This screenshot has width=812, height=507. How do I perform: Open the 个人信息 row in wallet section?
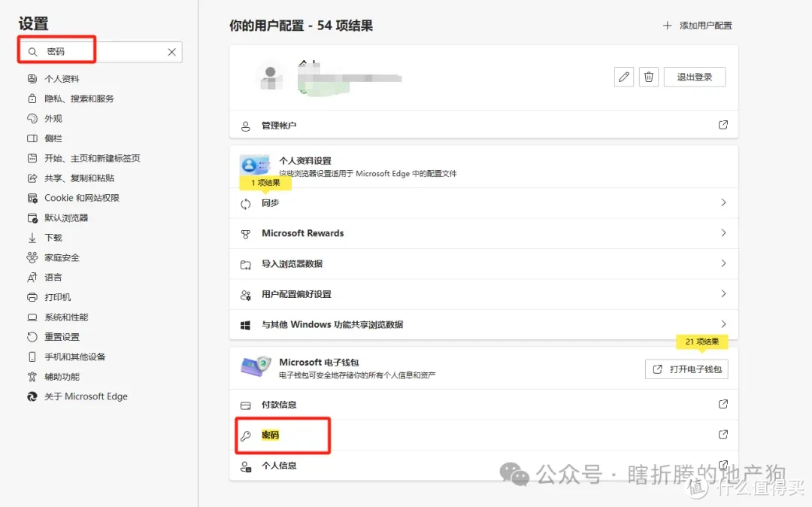click(x=483, y=466)
